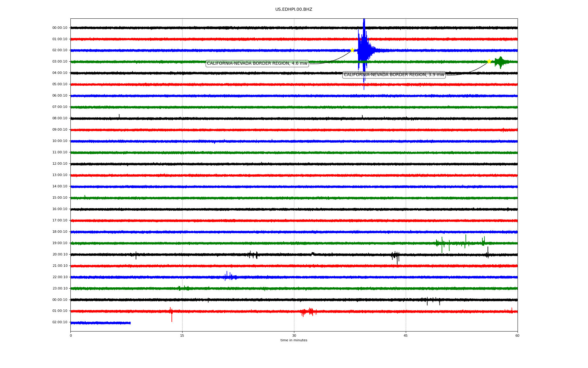Click the short blue trace segment on the final 02:00:10 row
This screenshot has height=368, width=588.
[100, 323]
